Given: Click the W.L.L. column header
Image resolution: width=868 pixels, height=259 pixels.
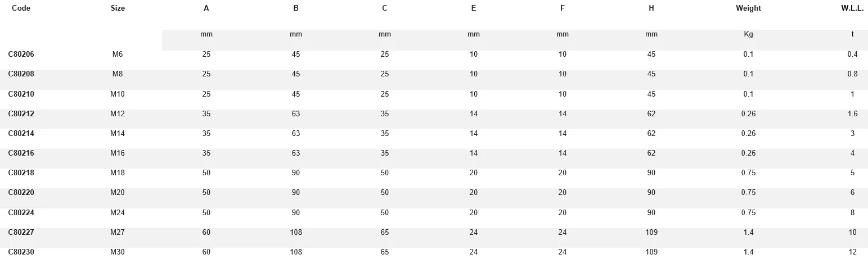Looking at the screenshot, I should pos(852,8).
